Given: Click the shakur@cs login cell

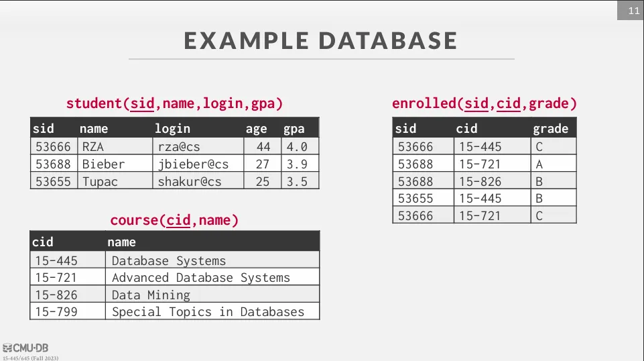Looking at the screenshot, I should pos(190,181).
